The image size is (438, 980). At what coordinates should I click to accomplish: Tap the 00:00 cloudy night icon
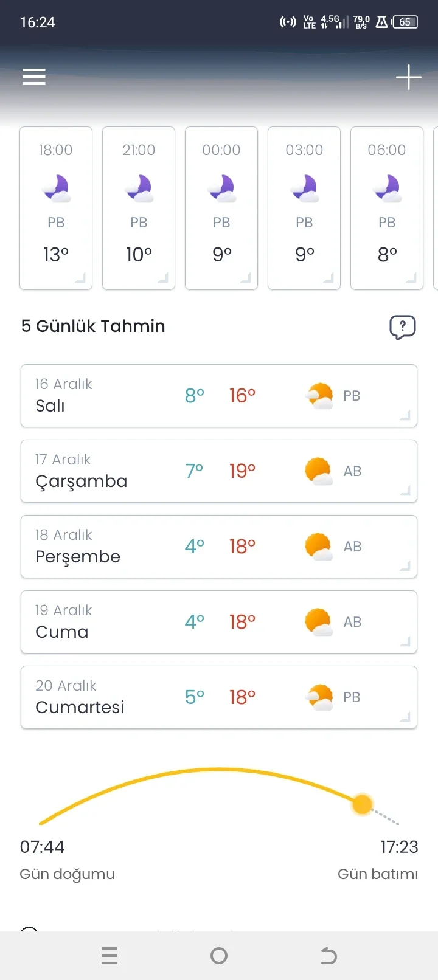pyautogui.click(x=221, y=188)
